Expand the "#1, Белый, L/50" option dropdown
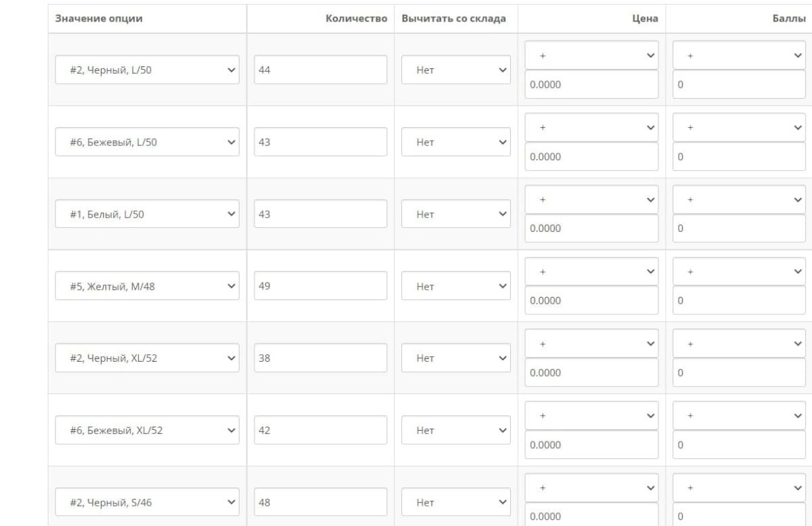 pyautogui.click(x=147, y=214)
